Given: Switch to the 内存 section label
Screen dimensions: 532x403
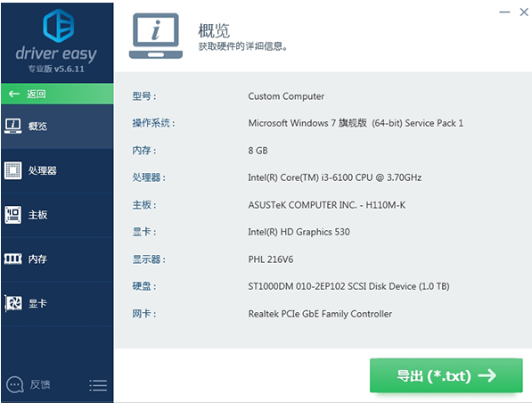Looking at the screenshot, I should pyautogui.click(x=37, y=259).
